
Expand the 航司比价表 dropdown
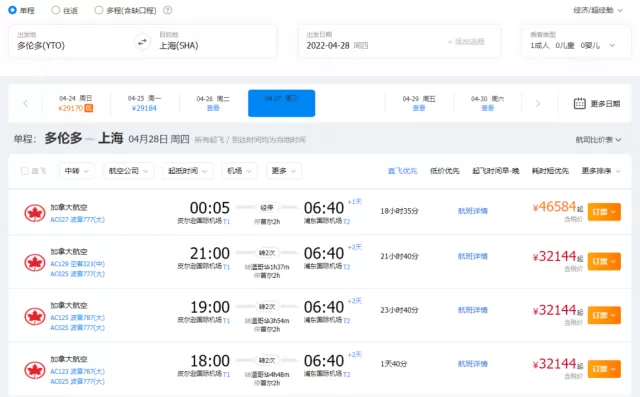click(598, 140)
